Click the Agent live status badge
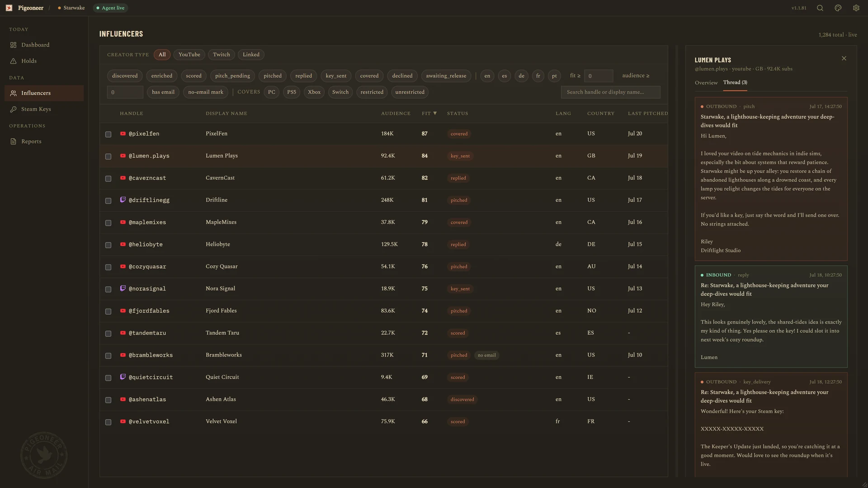The height and width of the screenshot is (488, 868). (x=110, y=8)
